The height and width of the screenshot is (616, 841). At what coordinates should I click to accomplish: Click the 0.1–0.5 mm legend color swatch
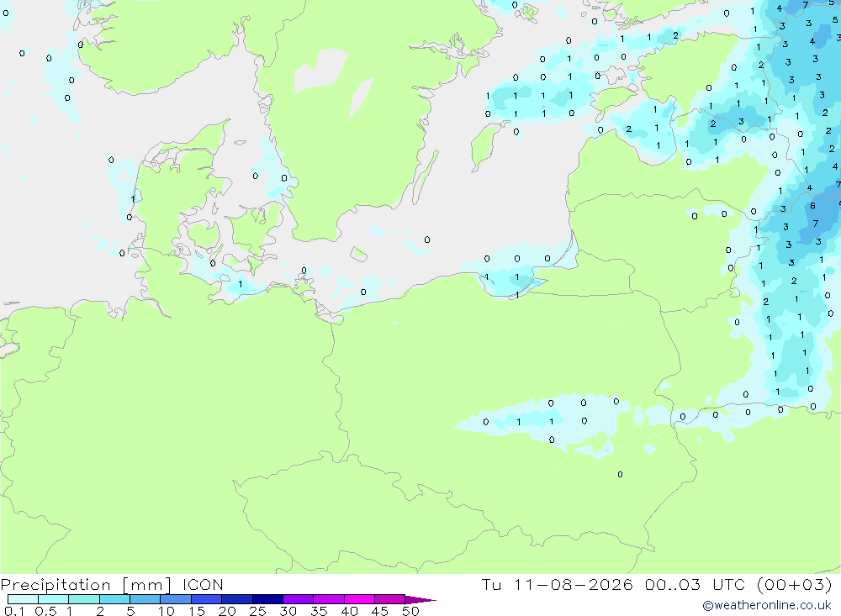pos(23,599)
